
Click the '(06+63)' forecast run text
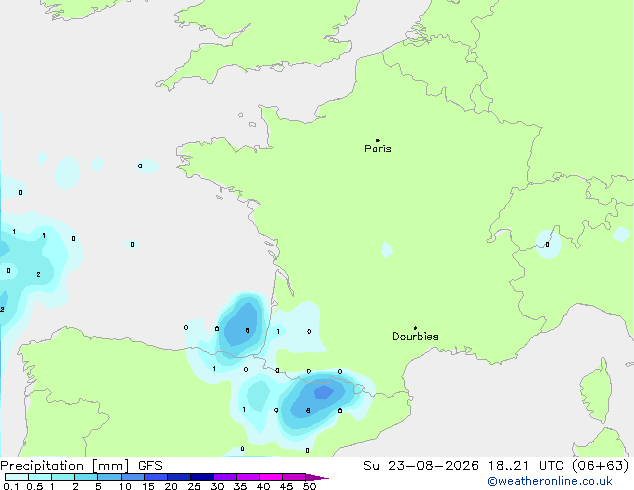coord(601,466)
